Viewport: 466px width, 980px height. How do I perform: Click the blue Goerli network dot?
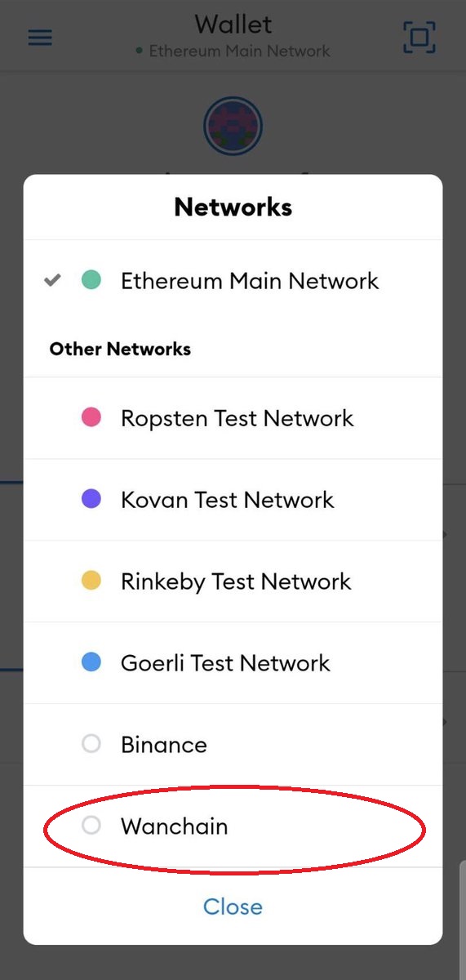[91, 662]
